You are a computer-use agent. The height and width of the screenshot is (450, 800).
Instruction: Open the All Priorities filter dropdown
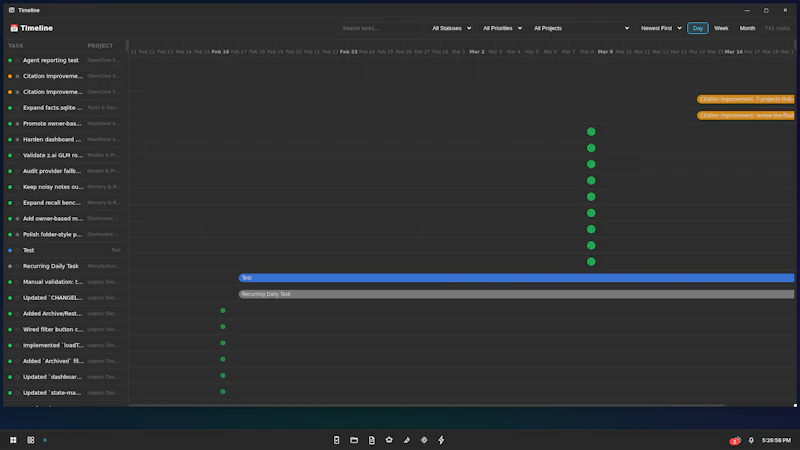502,28
